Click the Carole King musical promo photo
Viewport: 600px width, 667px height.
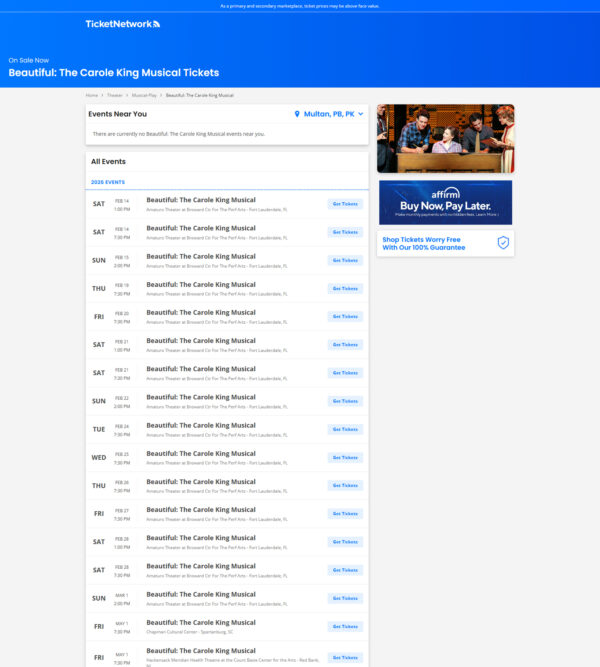click(x=445, y=139)
